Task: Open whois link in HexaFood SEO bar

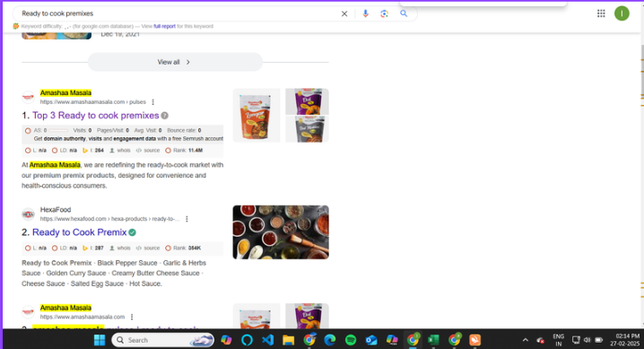Action: [x=120, y=248]
